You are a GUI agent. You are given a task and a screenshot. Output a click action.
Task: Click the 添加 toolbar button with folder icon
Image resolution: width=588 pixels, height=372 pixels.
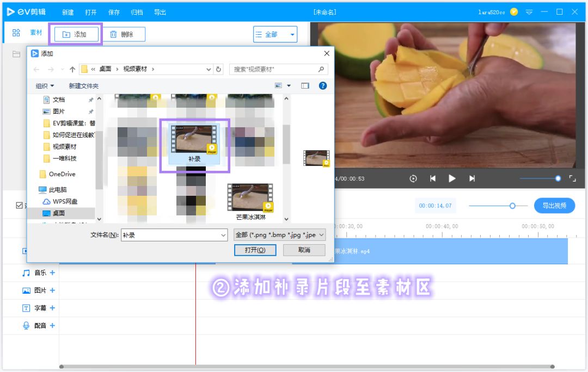click(76, 34)
